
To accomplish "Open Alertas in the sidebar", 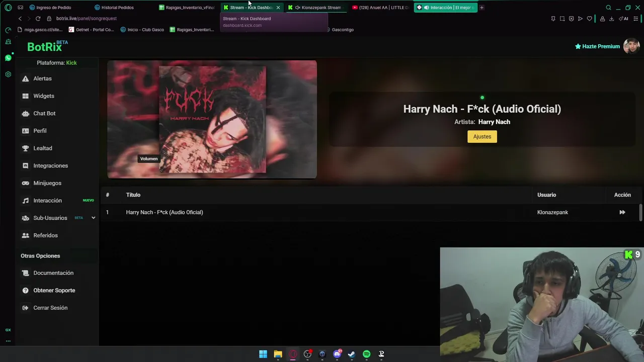I will [x=42, y=78].
